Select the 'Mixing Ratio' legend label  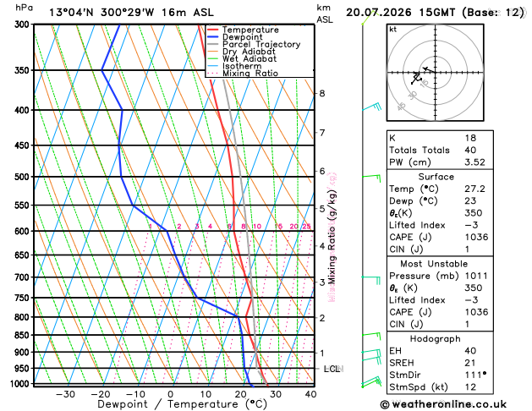click(x=250, y=74)
